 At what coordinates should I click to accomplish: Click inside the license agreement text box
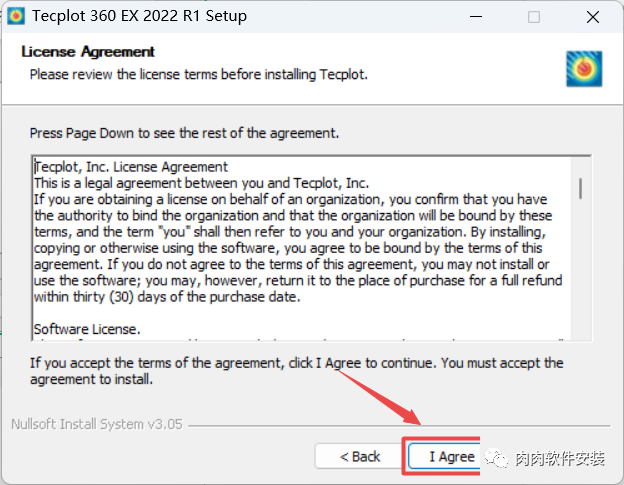(x=311, y=248)
